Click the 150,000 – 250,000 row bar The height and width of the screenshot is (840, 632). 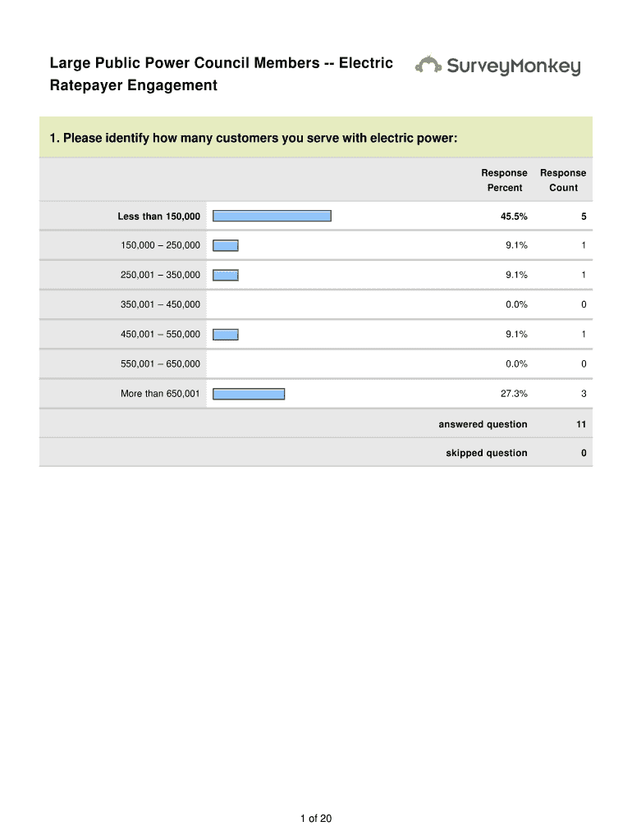tap(226, 245)
